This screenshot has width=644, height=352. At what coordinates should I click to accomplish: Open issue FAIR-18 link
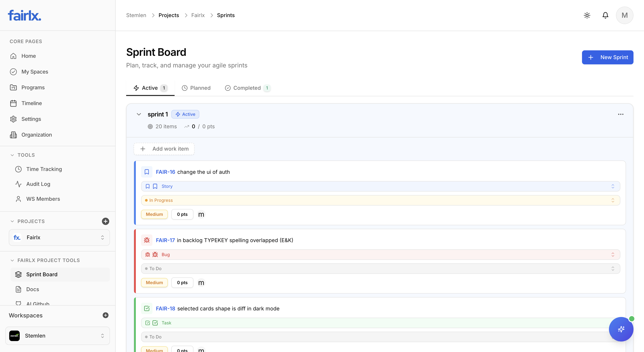[x=166, y=308]
